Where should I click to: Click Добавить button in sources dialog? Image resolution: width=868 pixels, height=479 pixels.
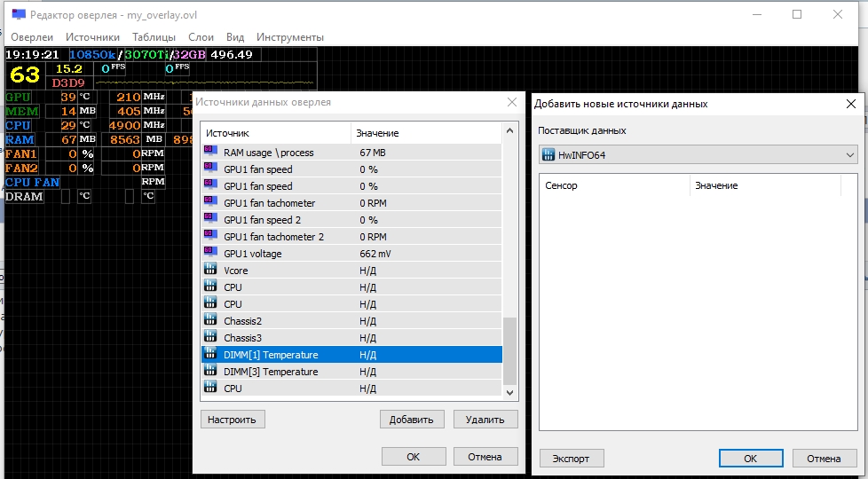tap(411, 420)
